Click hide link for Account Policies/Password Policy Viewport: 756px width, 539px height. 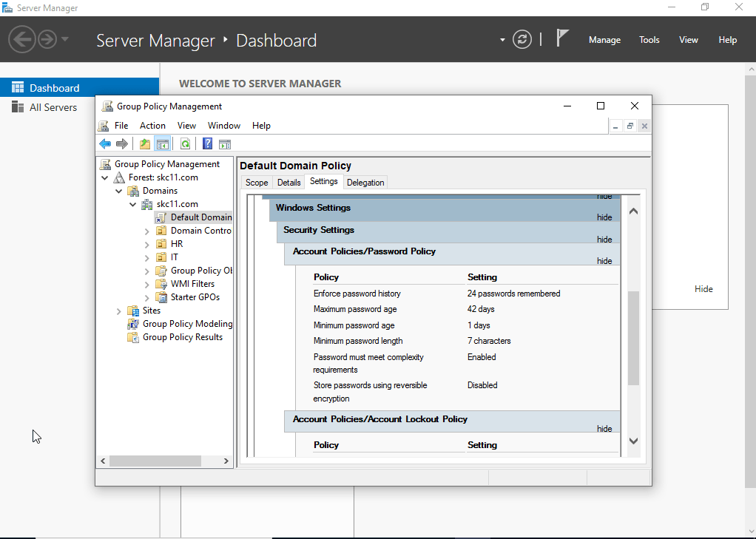(x=604, y=261)
